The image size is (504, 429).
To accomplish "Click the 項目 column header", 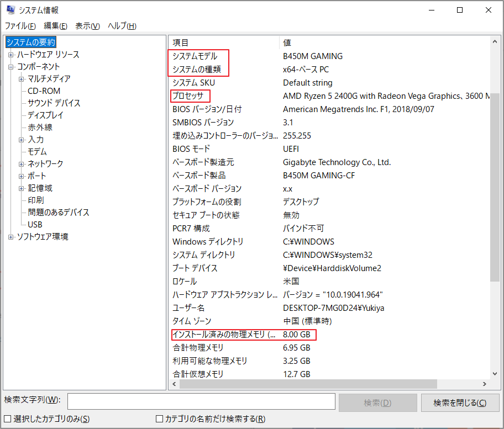I will (224, 43).
